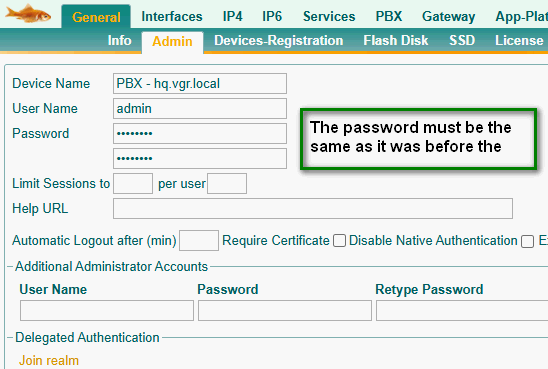The image size is (548, 369).
Task: Select the PBX tab
Action: click(x=389, y=16)
